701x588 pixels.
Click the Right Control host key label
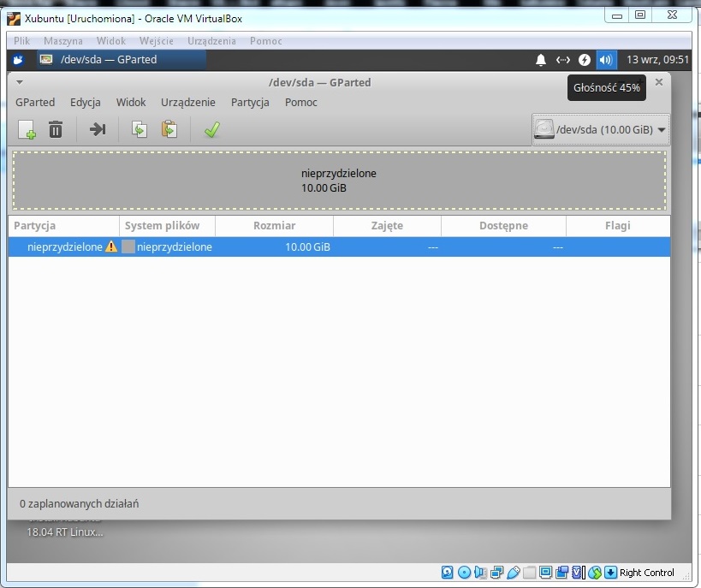click(x=647, y=573)
